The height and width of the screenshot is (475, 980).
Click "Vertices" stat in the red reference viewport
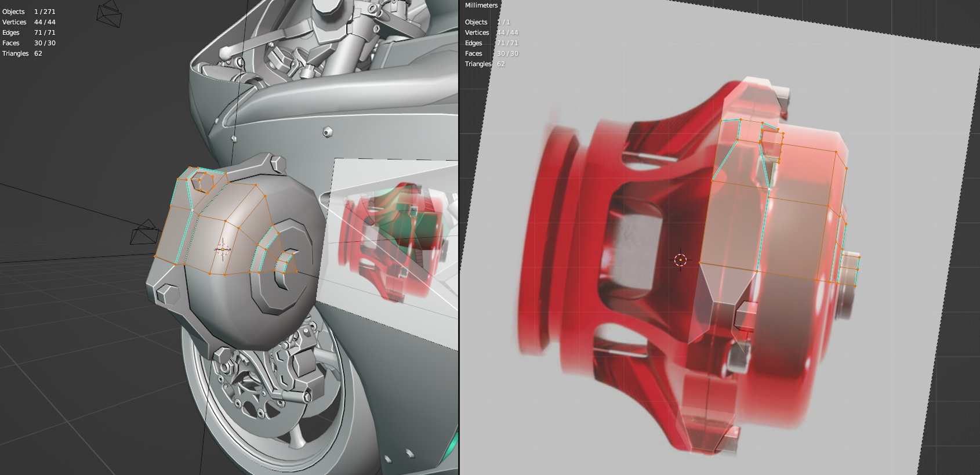click(x=492, y=32)
